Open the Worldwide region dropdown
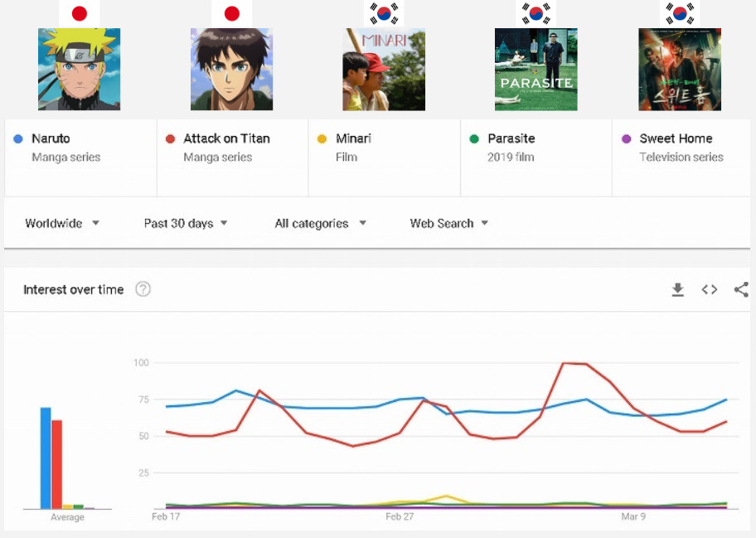756x538 pixels. coord(62,223)
